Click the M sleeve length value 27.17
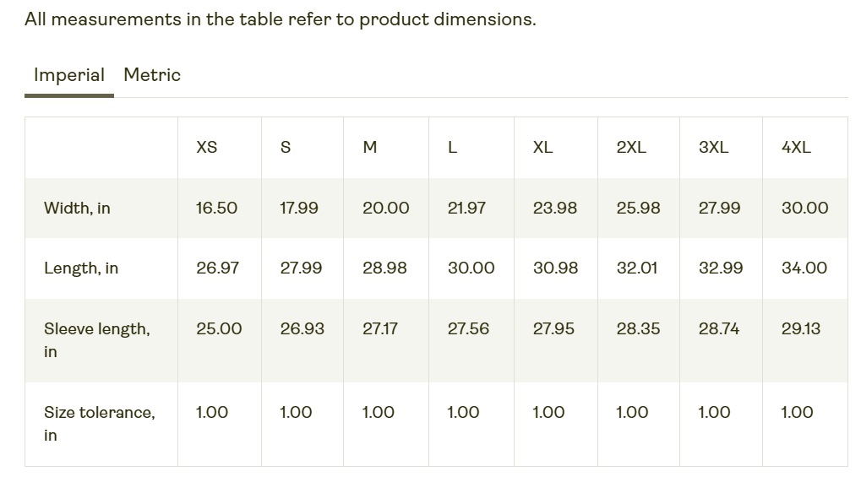The image size is (861, 504). pos(380,329)
